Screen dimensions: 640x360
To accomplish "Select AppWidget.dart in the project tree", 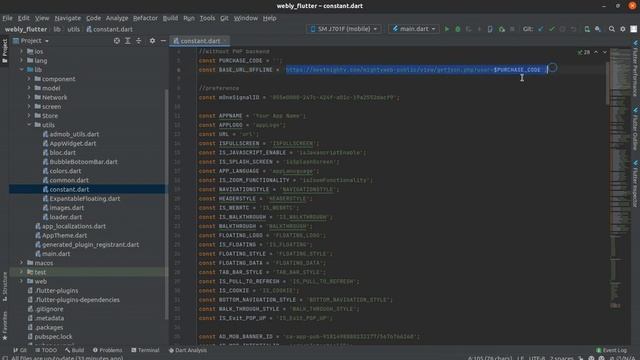I will tap(73, 143).
